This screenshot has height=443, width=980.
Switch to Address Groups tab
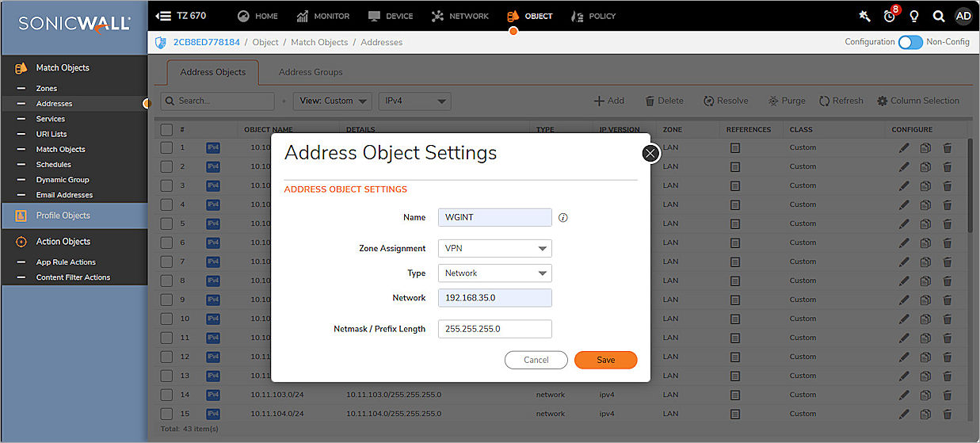coord(311,72)
